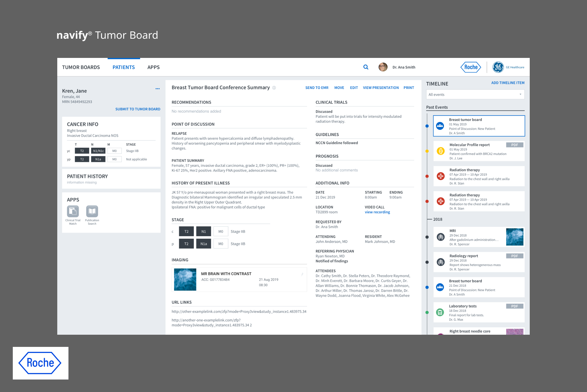Click the search magnifier icon
The image size is (587, 392).
coord(366,67)
